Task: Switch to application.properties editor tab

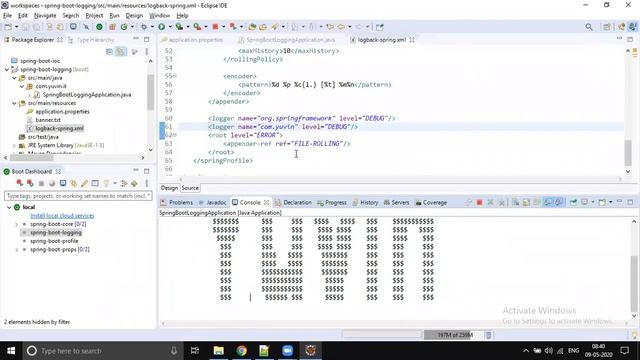Action: tap(192, 40)
